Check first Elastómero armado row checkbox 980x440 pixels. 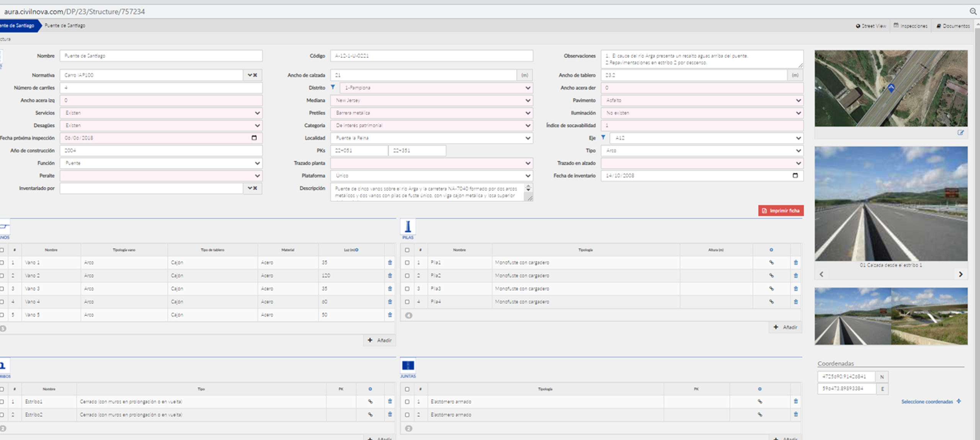coord(407,402)
